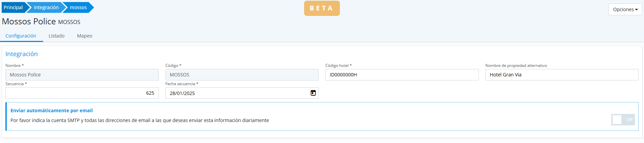Viewport: 644px width, 143px height.
Task: Switch to the Listado tab
Action: coord(56,36)
